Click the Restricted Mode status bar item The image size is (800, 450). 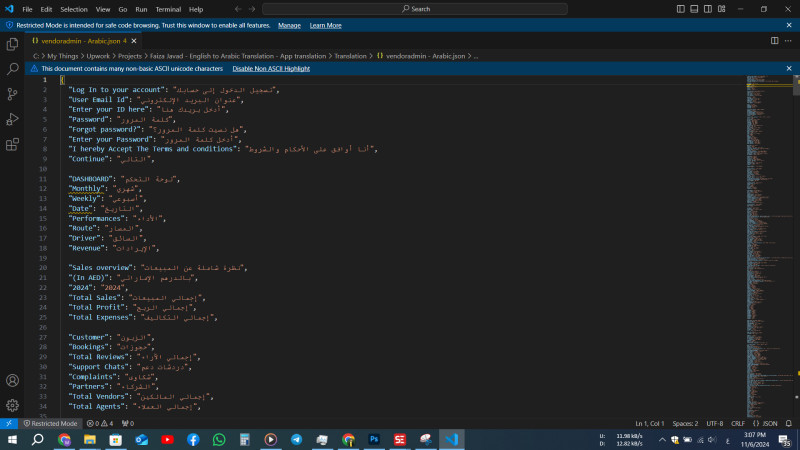[48, 423]
